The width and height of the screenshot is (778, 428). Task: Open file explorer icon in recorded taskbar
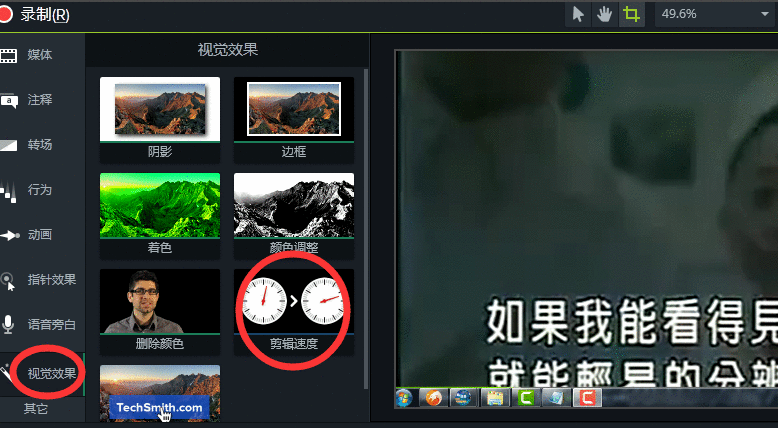(494, 398)
